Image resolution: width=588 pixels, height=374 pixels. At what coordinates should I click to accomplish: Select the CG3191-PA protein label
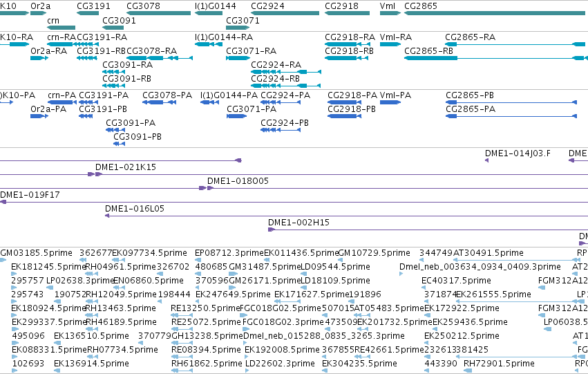pos(104,95)
